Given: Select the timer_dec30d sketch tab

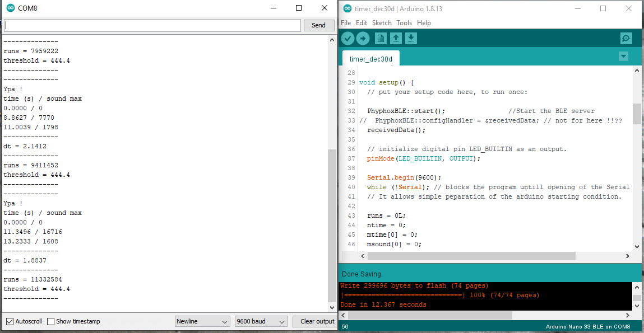Looking at the screenshot, I should [370, 59].
